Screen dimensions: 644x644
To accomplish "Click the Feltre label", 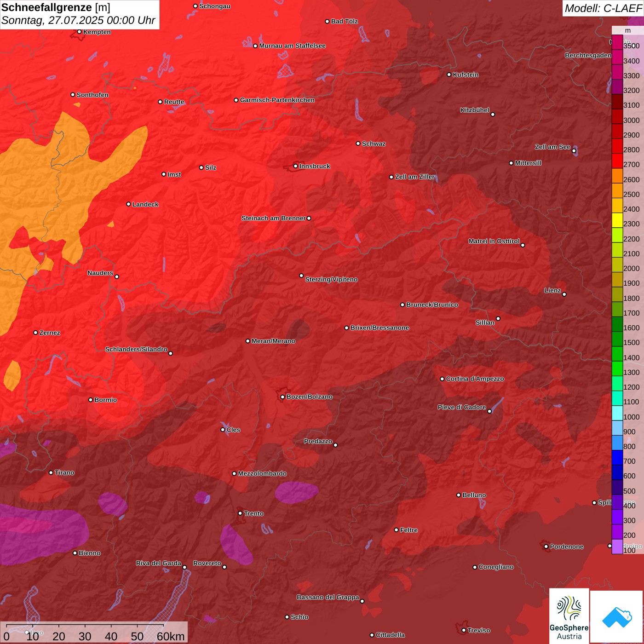I will tap(409, 530).
